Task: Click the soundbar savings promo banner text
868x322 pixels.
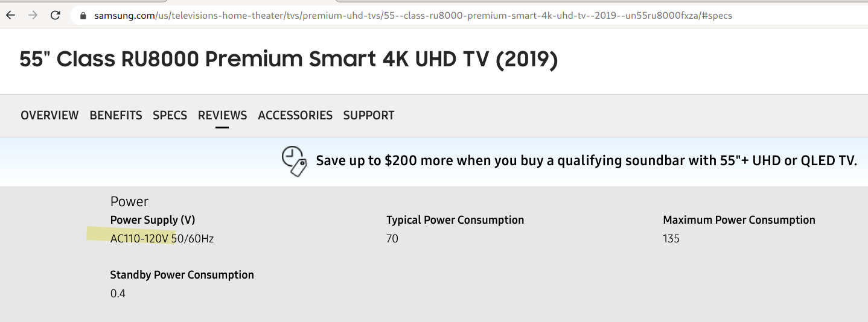Action: pos(586,161)
